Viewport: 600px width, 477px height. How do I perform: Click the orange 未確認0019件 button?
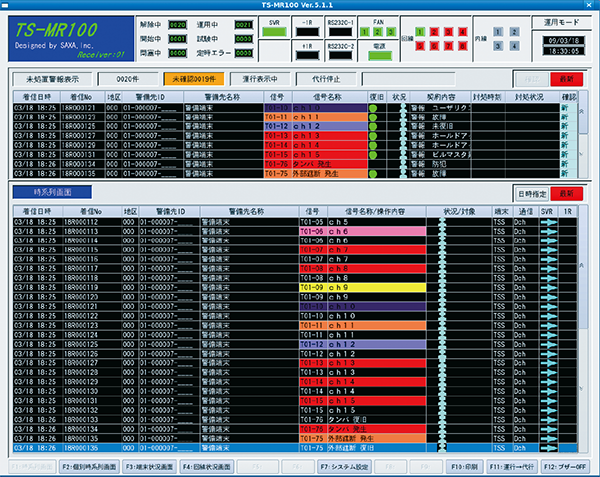[x=194, y=79]
